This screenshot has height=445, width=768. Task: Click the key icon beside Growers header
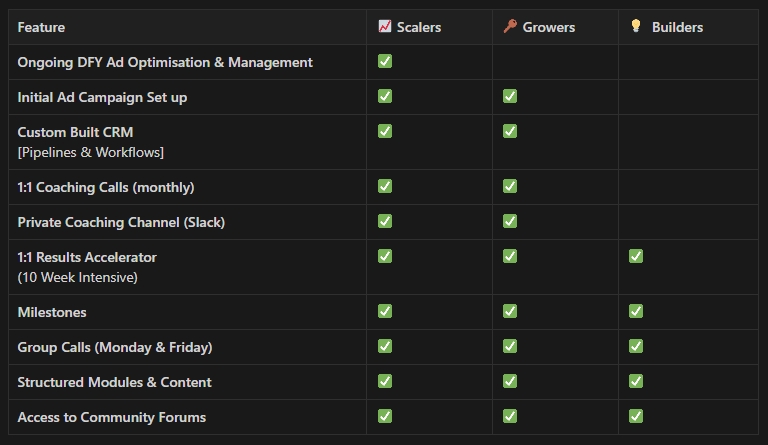point(510,26)
